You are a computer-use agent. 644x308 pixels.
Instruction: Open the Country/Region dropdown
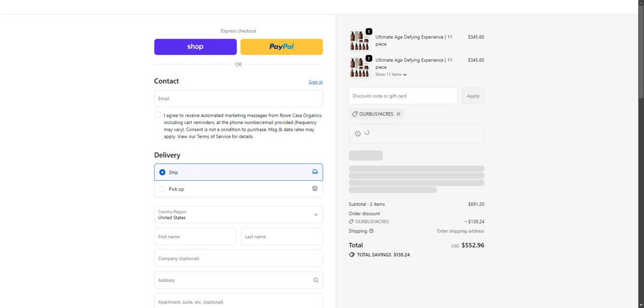click(x=238, y=214)
